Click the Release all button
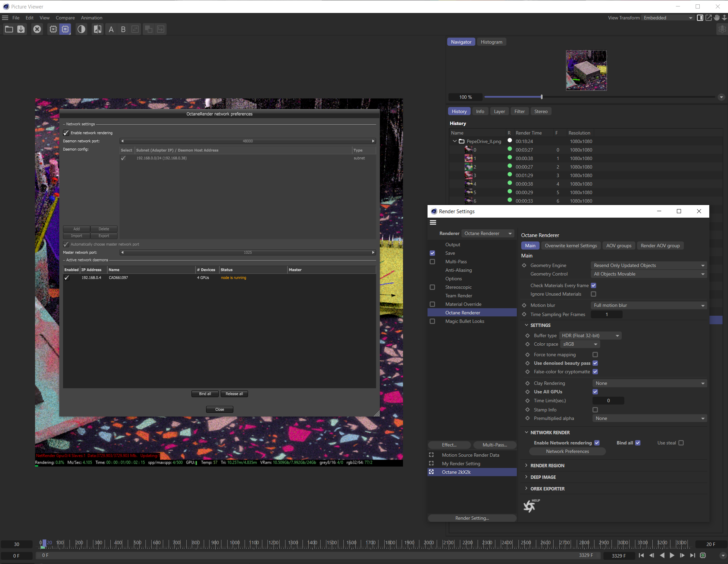The height and width of the screenshot is (564, 728). click(x=234, y=394)
